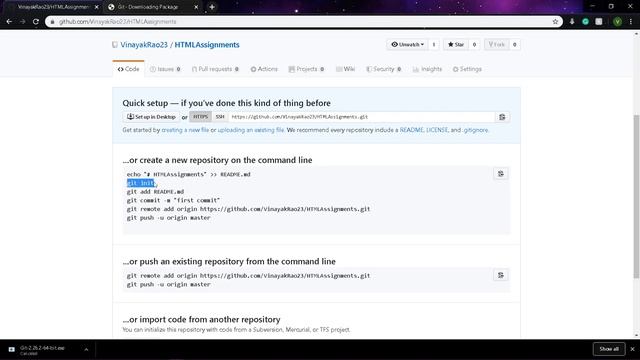Open the Security tab
Screen dimensions: 640x360
pyautogui.click(x=384, y=69)
